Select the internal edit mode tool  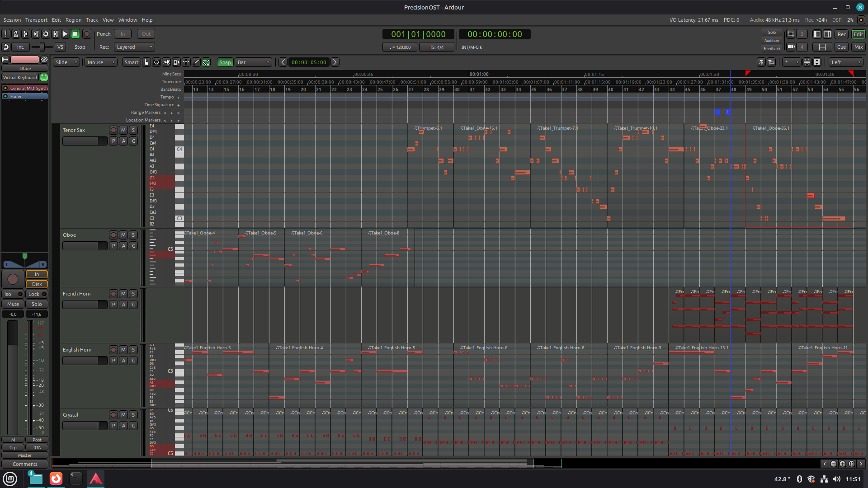coord(206,62)
